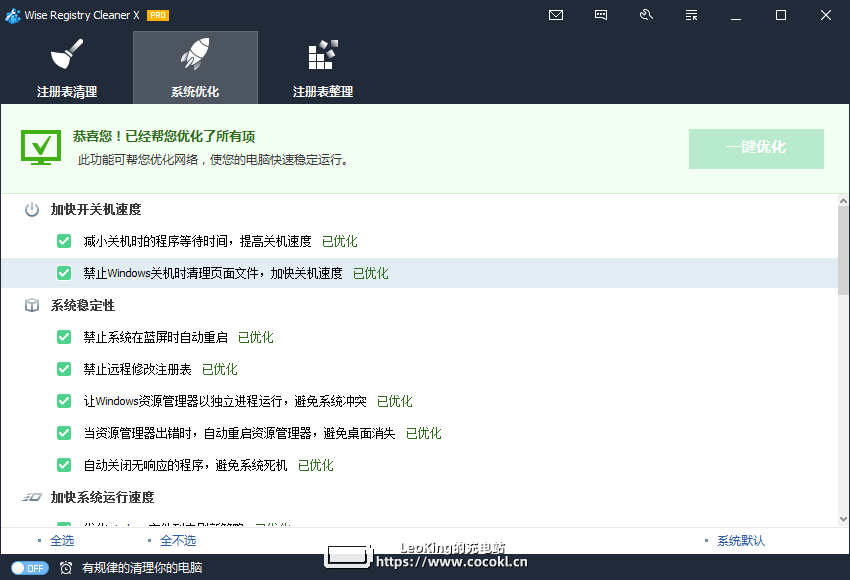Select 加快系统运行速度 section header

click(x=102, y=497)
